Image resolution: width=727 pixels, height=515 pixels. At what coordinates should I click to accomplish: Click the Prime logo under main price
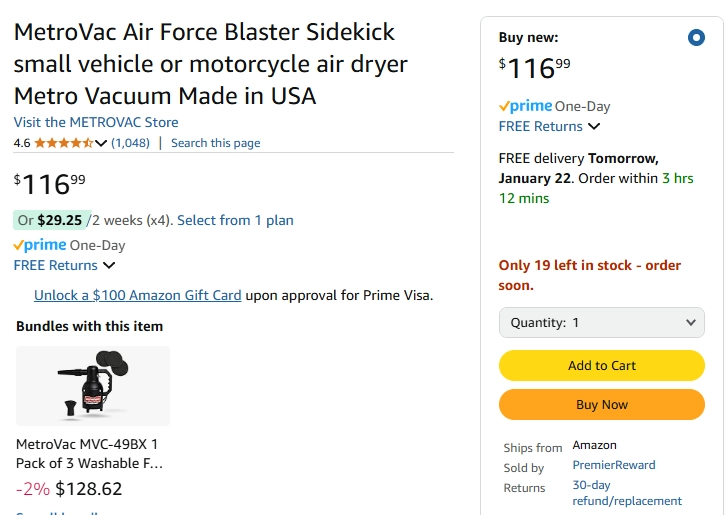click(40, 245)
